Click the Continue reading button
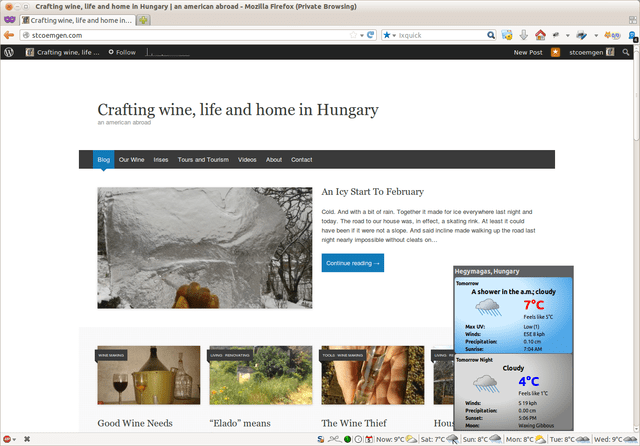Viewport: 640px width, 446px height. 353,263
